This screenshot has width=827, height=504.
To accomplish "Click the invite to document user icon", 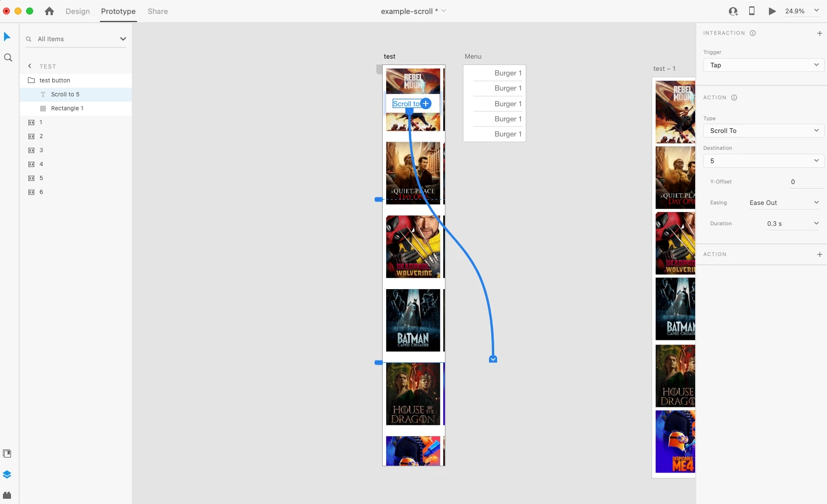I will [x=733, y=11].
